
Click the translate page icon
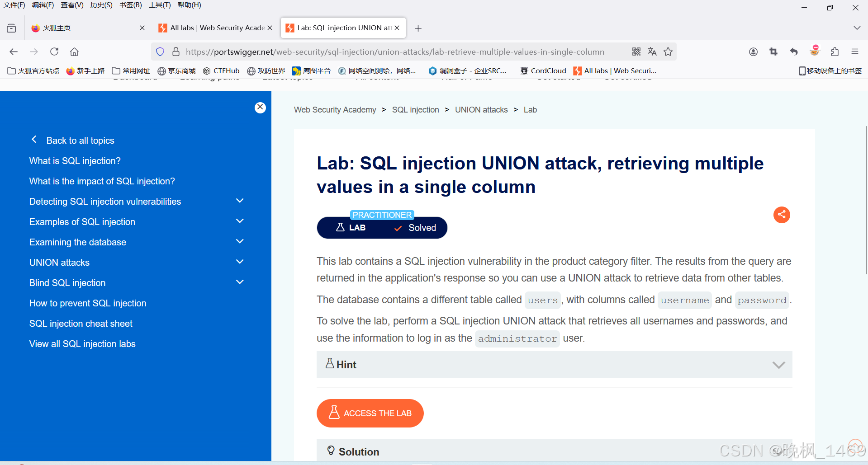pos(652,52)
